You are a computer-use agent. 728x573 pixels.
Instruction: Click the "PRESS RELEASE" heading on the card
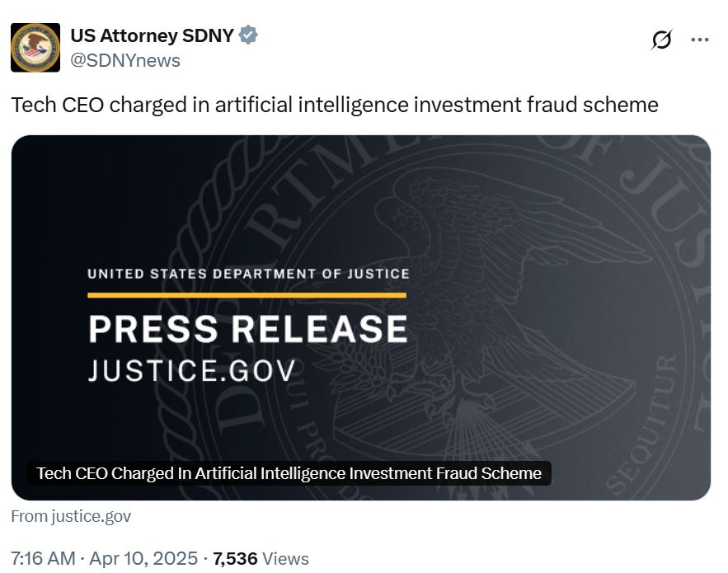click(247, 329)
